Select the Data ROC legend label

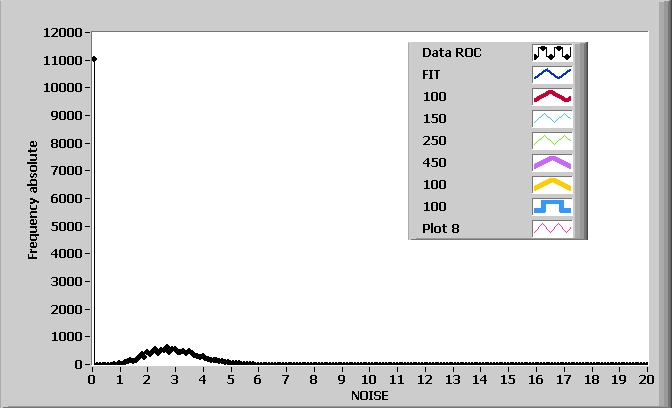click(x=451, y=52)
